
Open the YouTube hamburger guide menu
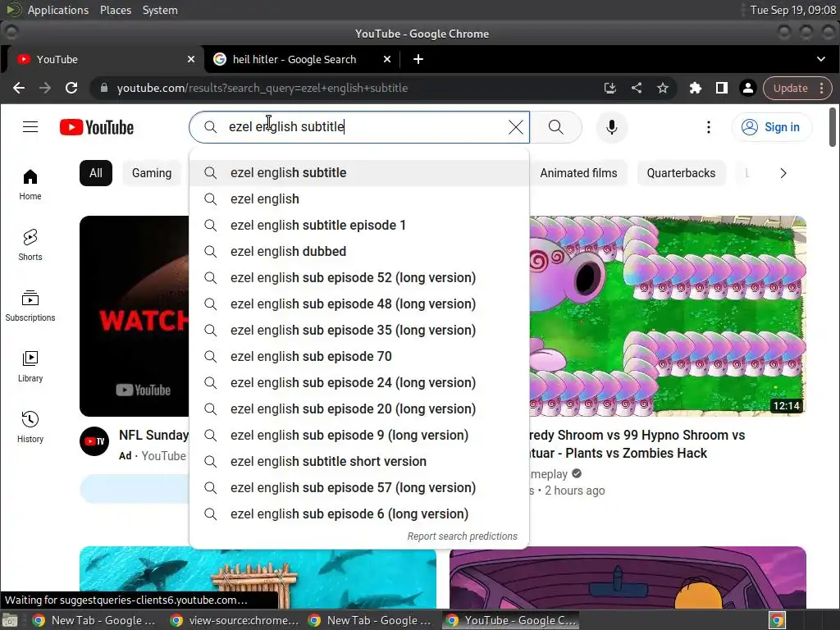(x=30, y=127)
